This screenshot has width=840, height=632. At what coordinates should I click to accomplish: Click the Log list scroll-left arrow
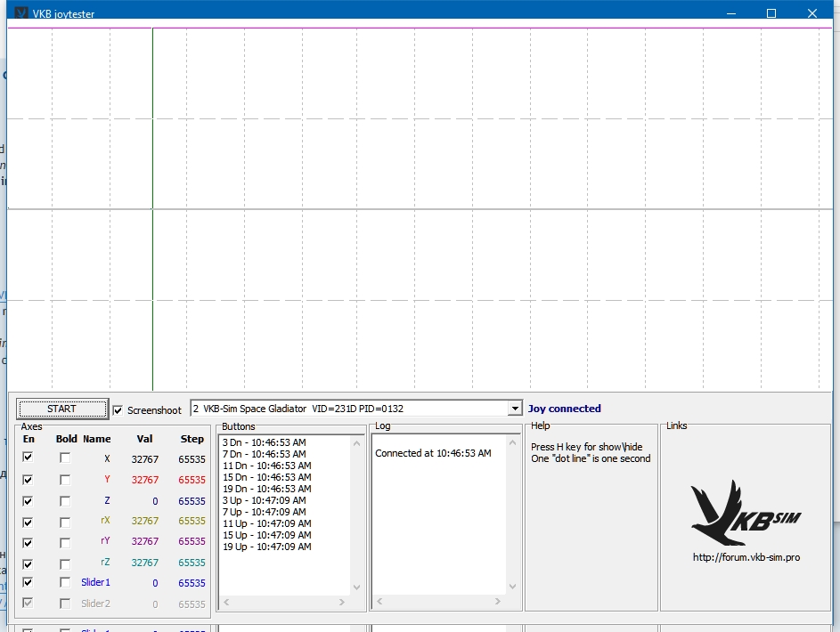tap(379, 603)
